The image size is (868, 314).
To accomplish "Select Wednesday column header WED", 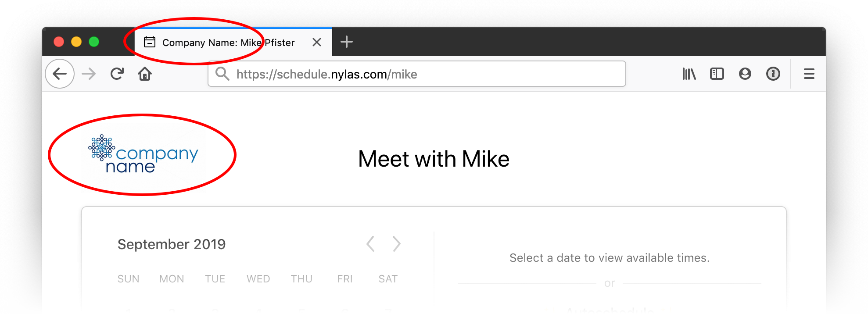I will [258, 278].
